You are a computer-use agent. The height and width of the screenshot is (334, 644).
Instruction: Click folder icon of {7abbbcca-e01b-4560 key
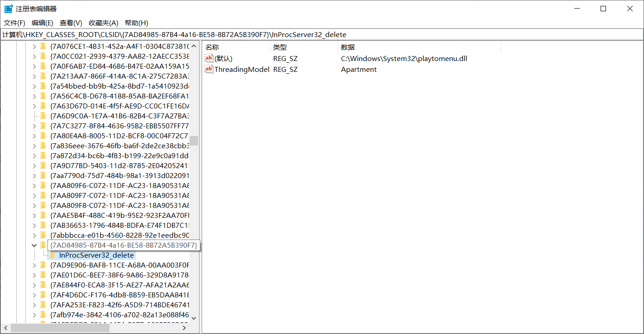(x=43, y=235)
